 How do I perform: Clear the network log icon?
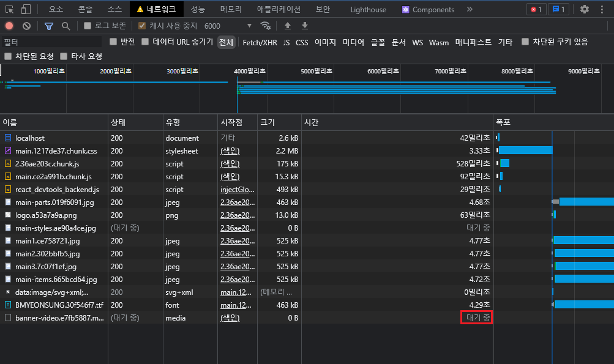(x=26, y=26)
